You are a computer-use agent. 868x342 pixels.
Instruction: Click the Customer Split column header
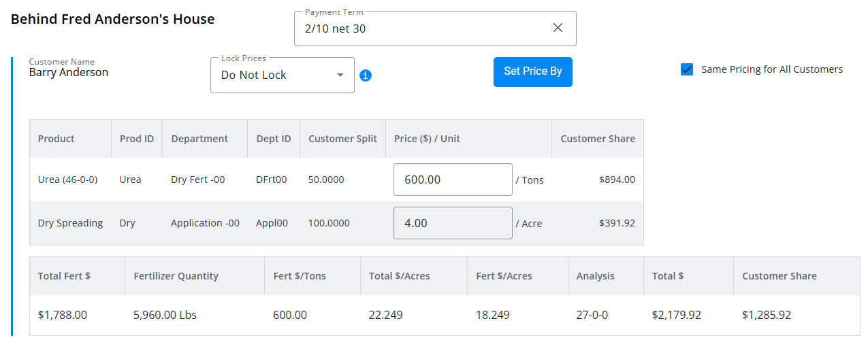(x=342, y=139)
